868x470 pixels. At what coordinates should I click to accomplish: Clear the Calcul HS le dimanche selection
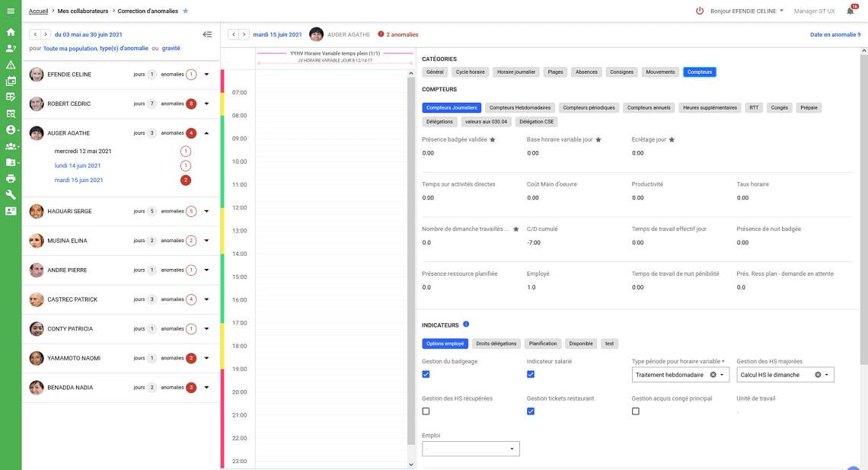click(x=818, y=375)
